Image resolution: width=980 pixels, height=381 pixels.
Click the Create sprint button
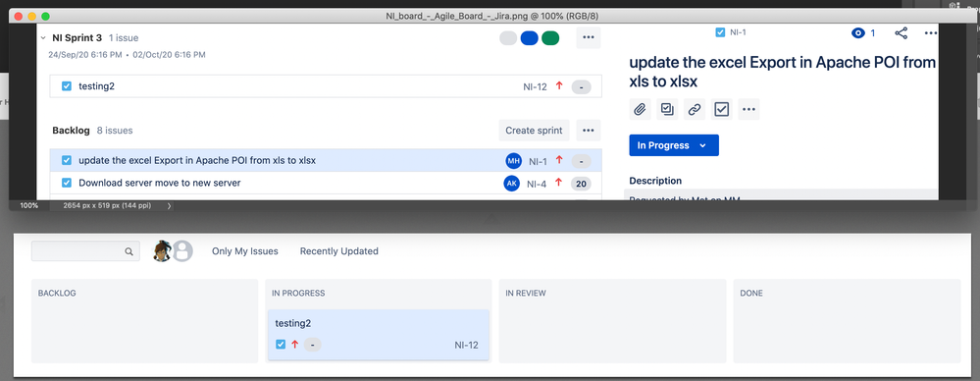[535, 131]
